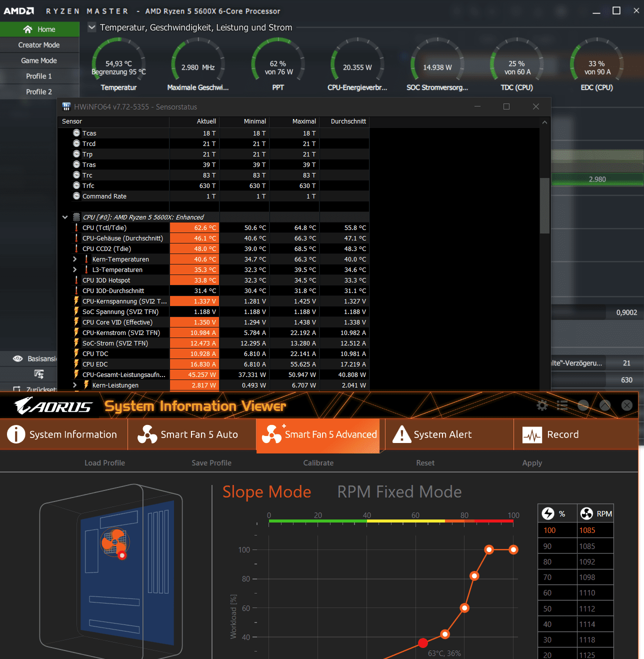
Task: Click the scroll-up arrow of HWiNFO scrollbar
Action: [x=544, y=122]
